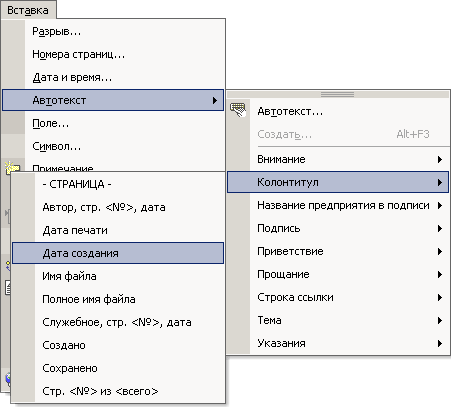The image size is (453, 407).
Task: Click the Автотекст keyboard-hand icon
Action: tap(238, 109)
